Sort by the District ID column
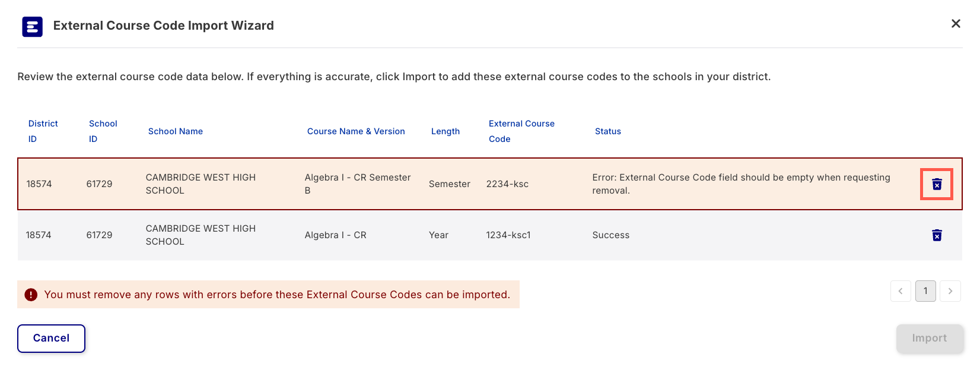The image size is (980, 376). click(x=43, y=131)
